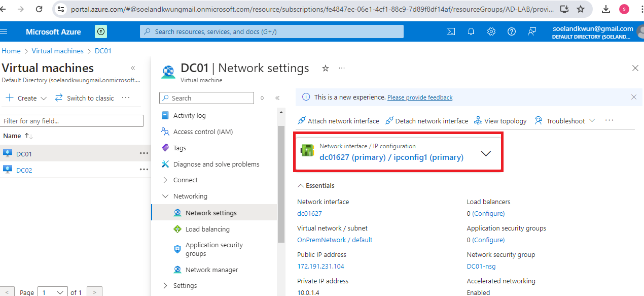
Task: Sort the list by Name column
Action: pos(18,136)
